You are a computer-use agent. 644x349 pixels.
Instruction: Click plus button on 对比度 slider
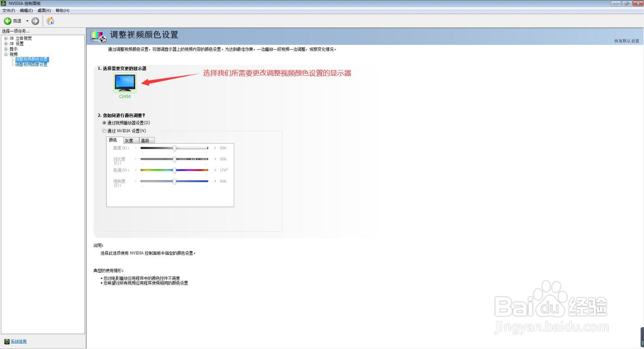pos(215,159)
